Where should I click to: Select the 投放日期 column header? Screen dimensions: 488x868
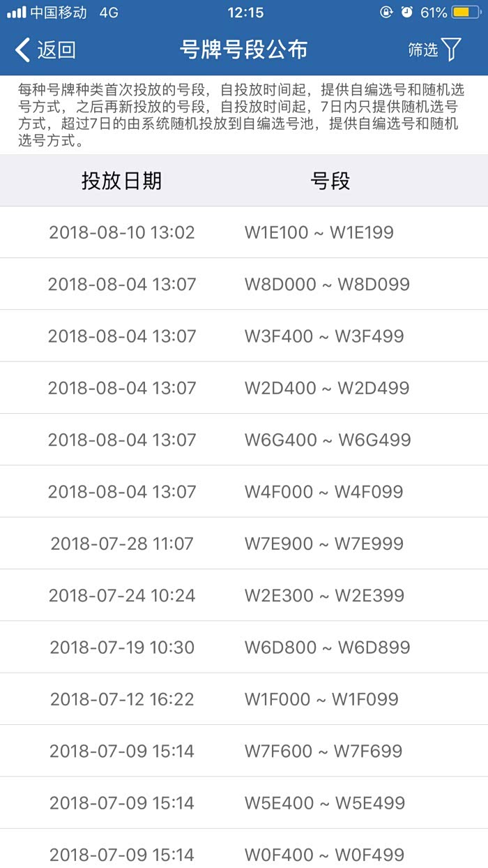click(121, 181)
